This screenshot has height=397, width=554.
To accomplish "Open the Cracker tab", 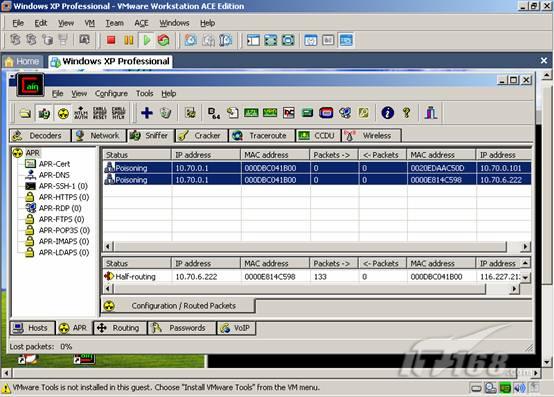I will (x=201, y=136).
